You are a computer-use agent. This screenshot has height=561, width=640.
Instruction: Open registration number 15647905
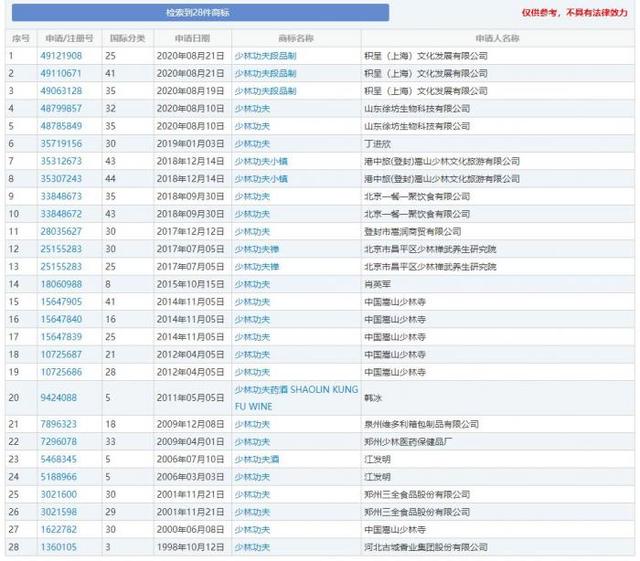tap(60, 301)
